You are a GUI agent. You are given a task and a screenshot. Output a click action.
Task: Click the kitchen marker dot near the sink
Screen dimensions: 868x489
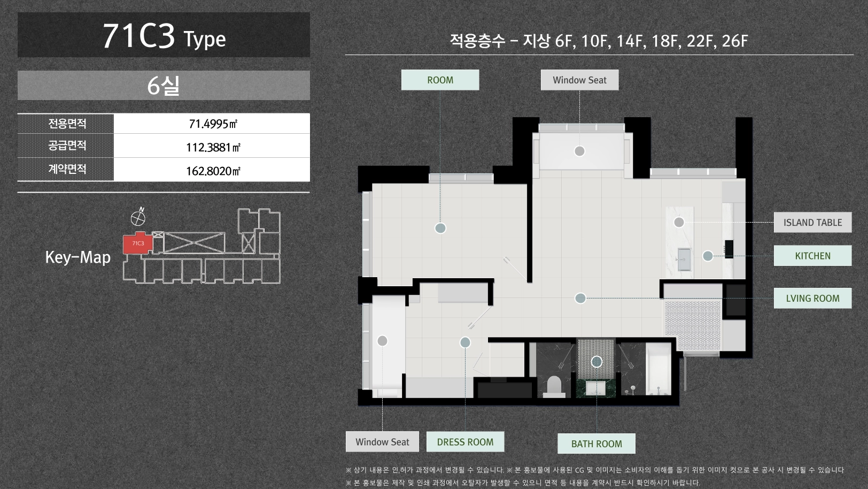(708, 256)
